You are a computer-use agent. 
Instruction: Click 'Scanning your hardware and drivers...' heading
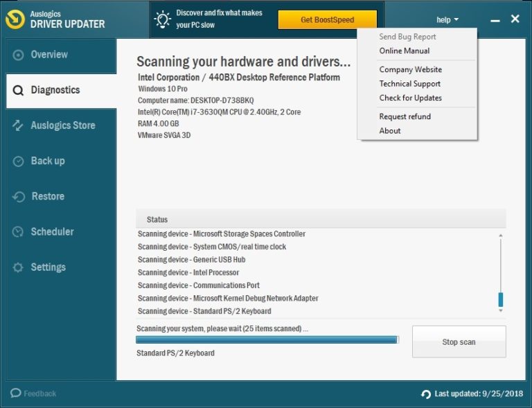coord(244,62)
